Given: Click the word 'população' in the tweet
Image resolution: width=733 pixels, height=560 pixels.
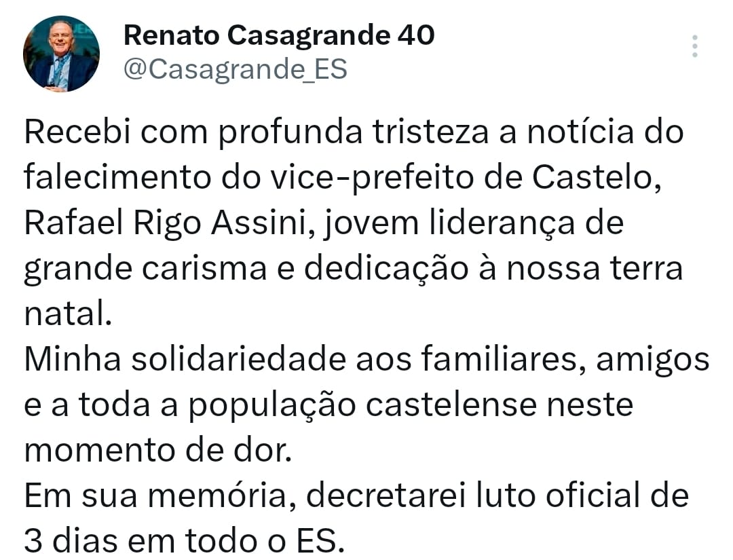Looking at the screenshot, I should point(273,405).
